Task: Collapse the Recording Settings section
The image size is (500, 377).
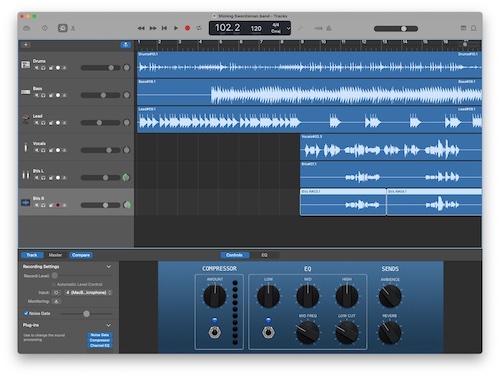Action: point(109,267)
